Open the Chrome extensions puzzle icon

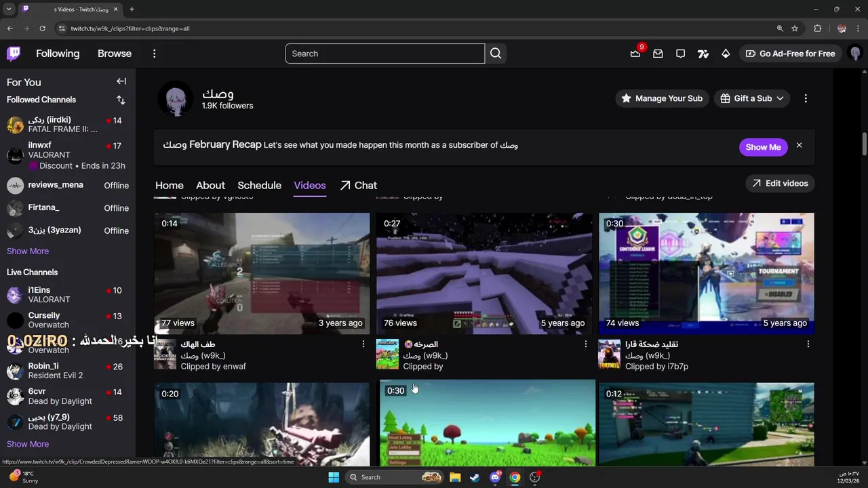(x=817, y=28)
